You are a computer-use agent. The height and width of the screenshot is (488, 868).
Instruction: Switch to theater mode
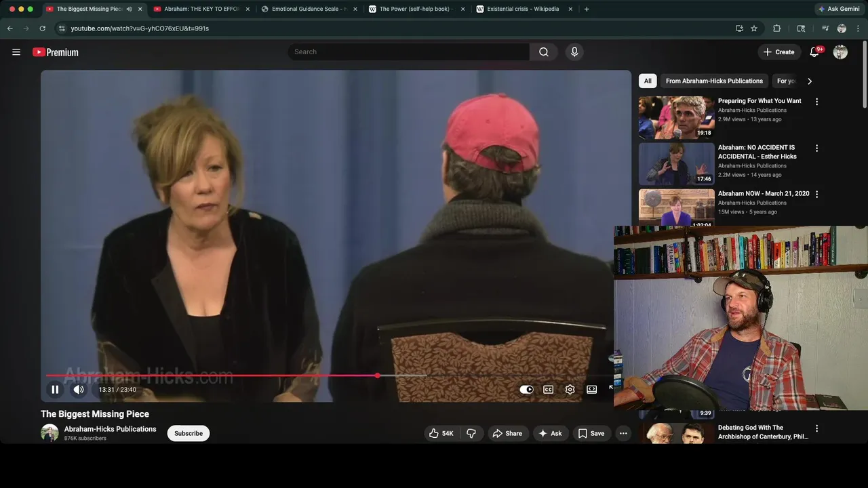[x=591, y=390]
